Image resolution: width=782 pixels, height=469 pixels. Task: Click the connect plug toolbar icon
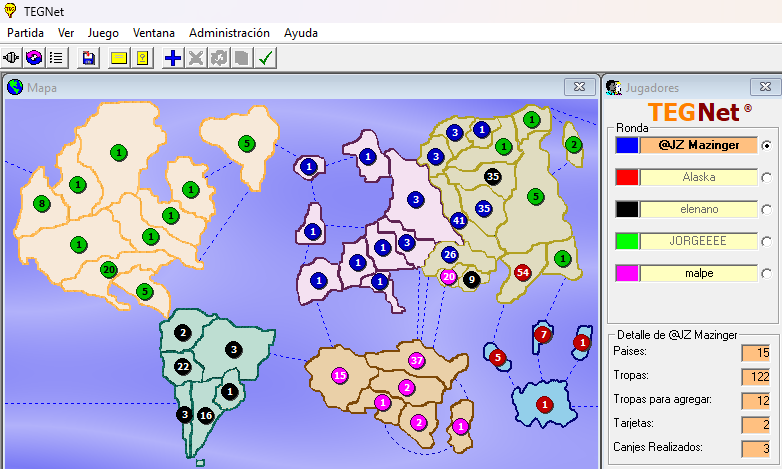[11, 58]
